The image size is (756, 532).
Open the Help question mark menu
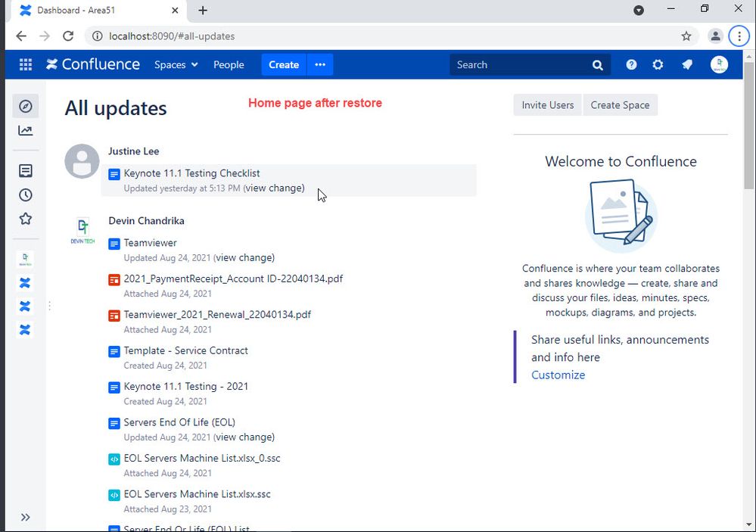[631, 64]
